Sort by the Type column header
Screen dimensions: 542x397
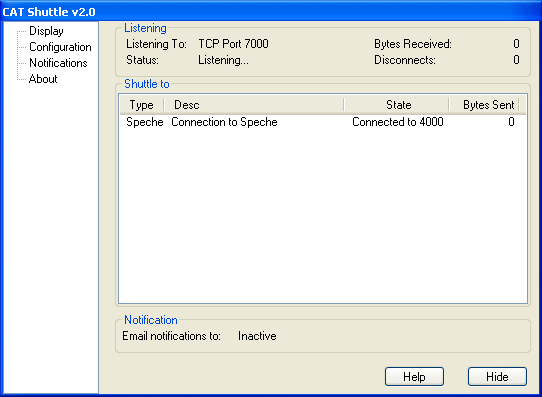tap(142, 105)
